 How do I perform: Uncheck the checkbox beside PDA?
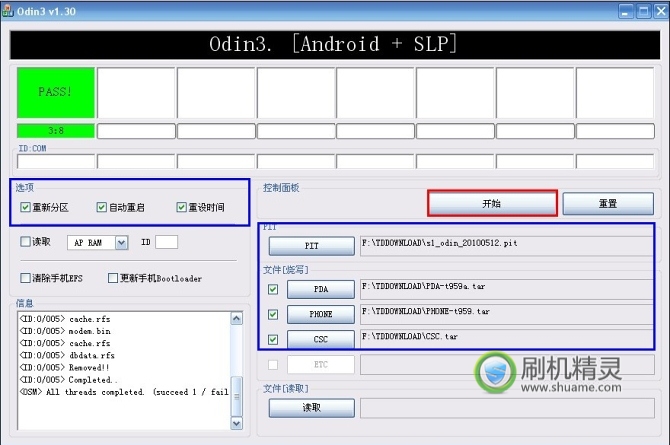[x=273, y=290]
